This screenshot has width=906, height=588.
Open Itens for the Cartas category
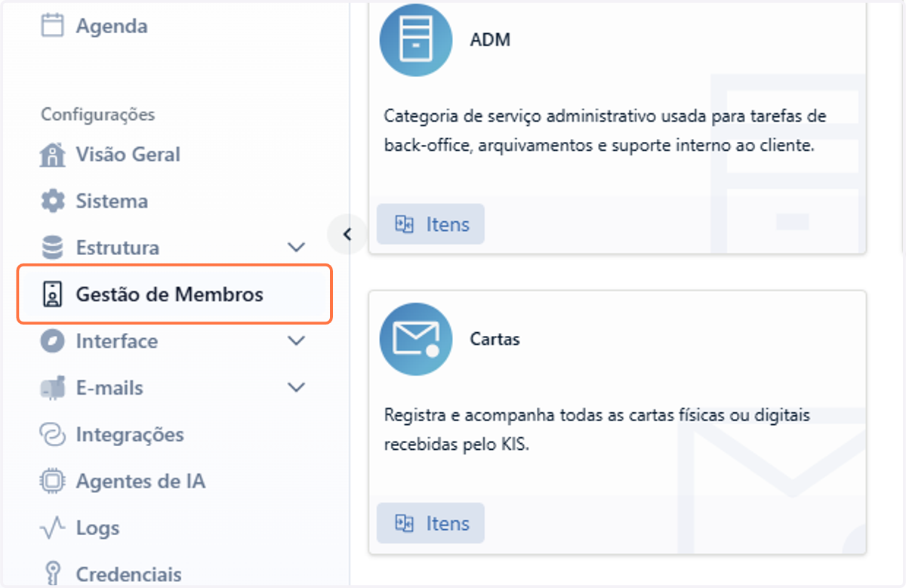coord(430,523)
